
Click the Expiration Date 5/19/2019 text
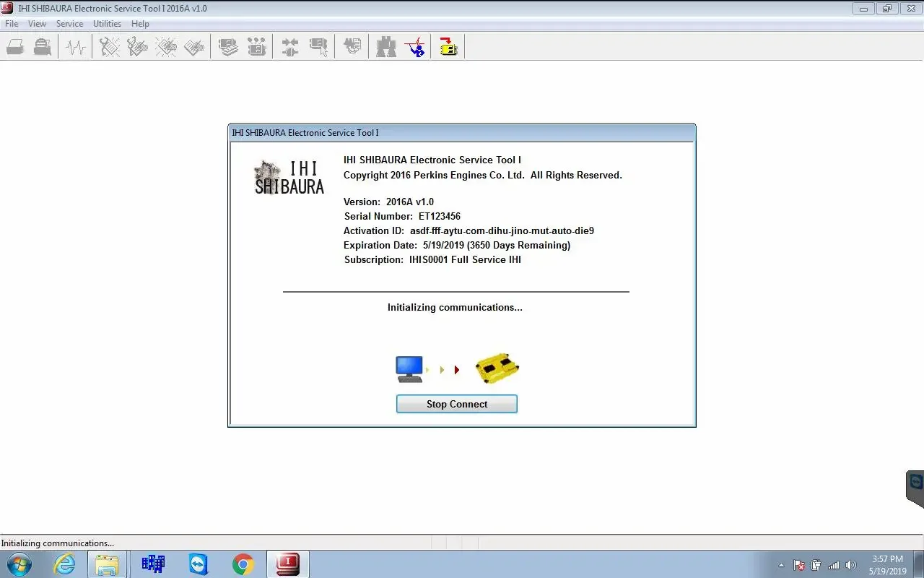click(x=457, y=245)
